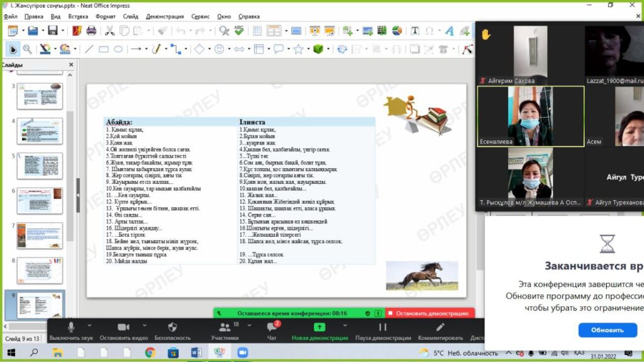Expand arrow next to Участники

249,325
